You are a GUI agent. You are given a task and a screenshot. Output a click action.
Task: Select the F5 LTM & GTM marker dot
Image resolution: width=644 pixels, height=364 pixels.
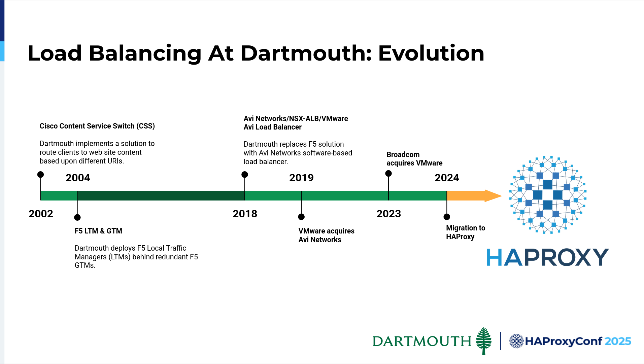pos(77,217)
